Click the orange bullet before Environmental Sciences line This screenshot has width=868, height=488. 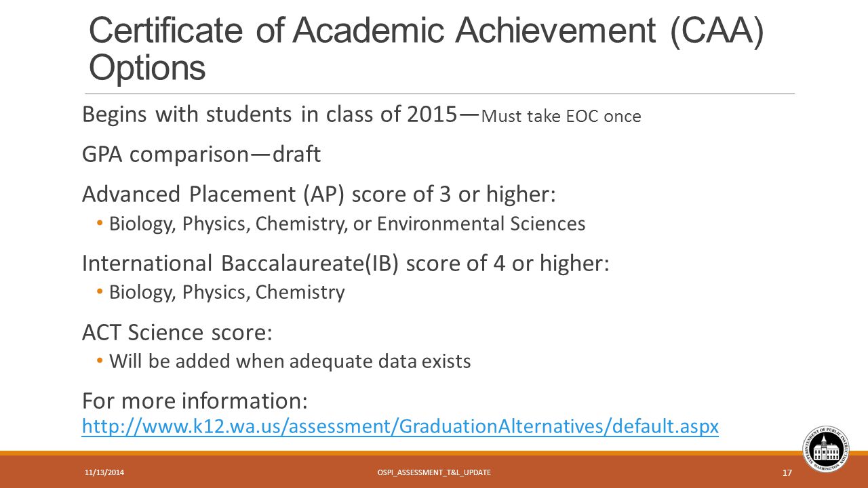click(100, 223)
